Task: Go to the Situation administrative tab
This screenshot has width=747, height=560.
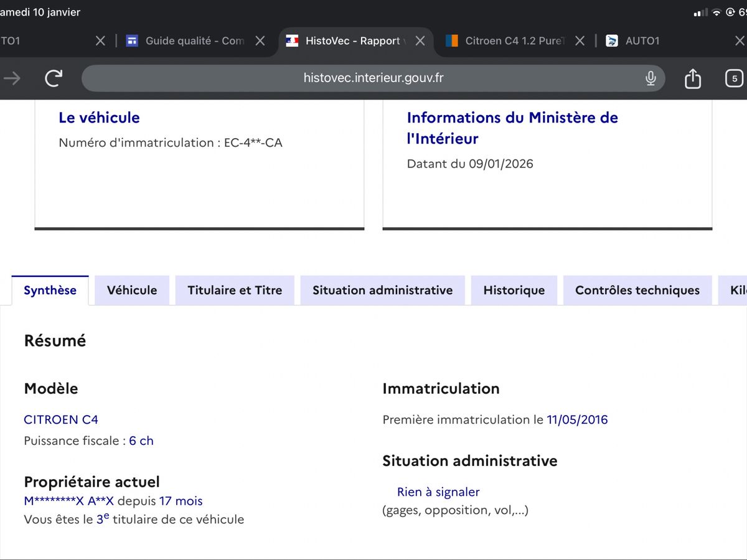Action: [382, 291]
